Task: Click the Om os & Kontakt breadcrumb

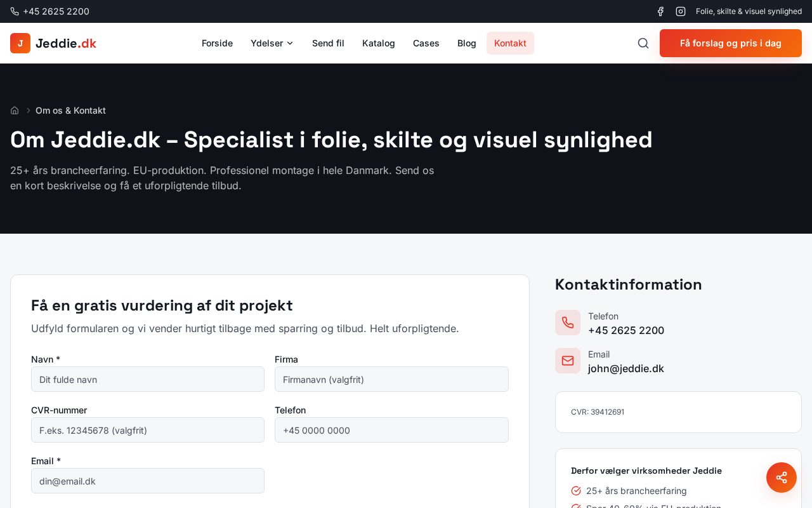Action: (70, 110)
